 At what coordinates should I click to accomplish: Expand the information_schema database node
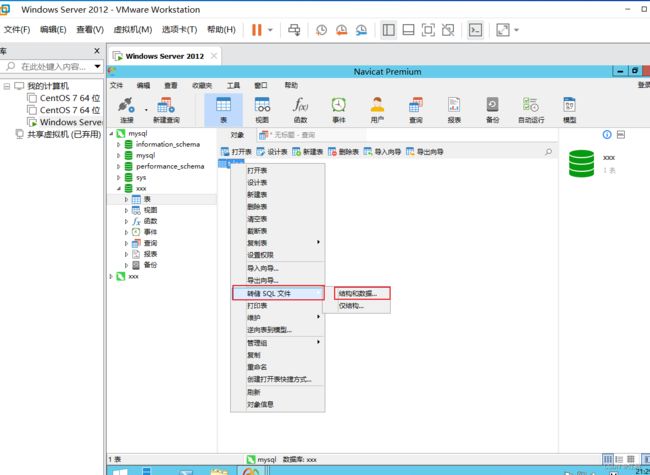119,145
